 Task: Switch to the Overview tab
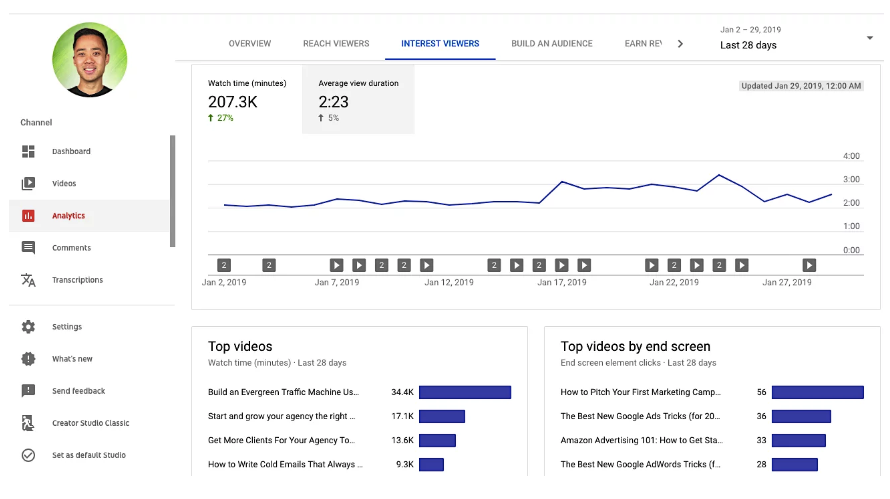point(250,43)
